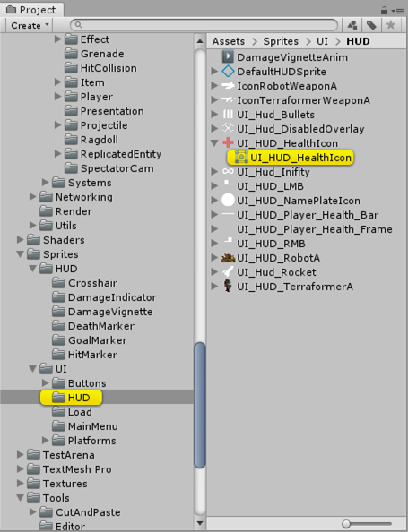Select the SpectatorCam folder
Viewport: 408px width, 532px height.
coord(109,168)
